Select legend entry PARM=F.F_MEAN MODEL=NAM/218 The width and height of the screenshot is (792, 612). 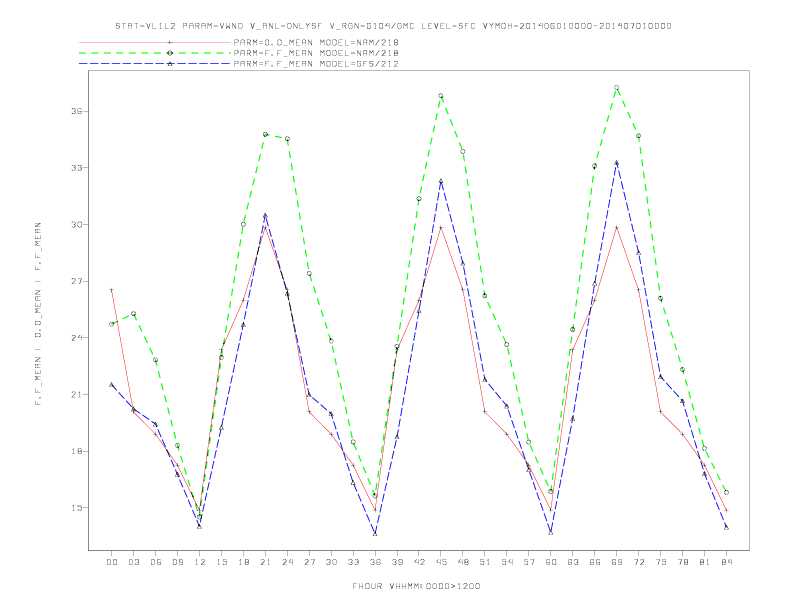[x=316, y=53]
